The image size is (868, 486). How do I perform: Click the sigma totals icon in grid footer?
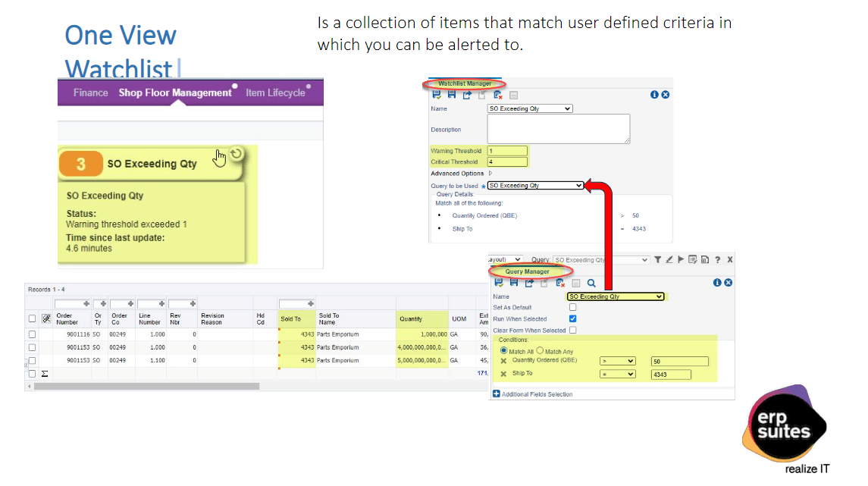(x=45, y=375)
